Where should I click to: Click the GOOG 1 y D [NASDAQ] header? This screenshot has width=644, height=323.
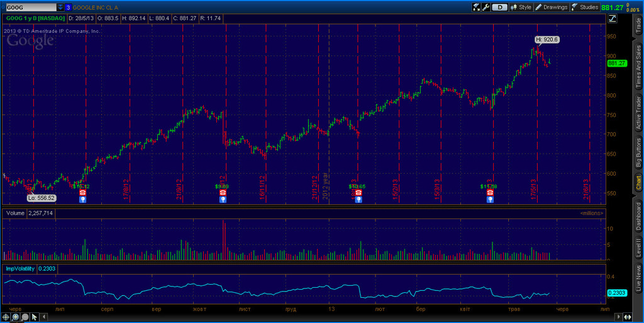(x=36, y=18)
